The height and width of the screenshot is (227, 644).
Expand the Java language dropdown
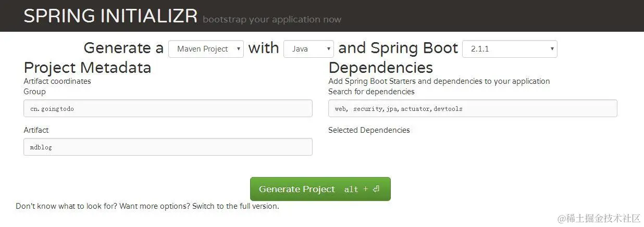click(308, 49)
